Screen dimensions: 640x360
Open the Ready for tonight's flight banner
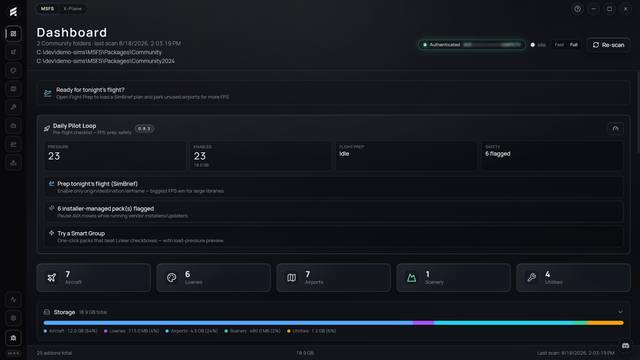333,93
